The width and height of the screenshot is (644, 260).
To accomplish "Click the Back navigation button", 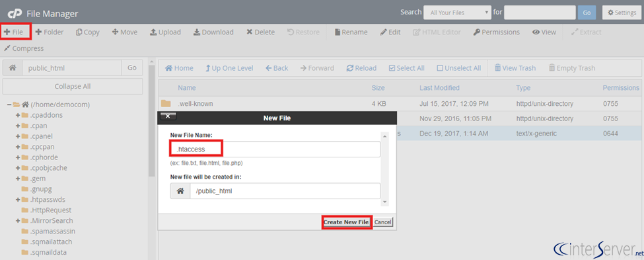I will click(x=277, y=68).
